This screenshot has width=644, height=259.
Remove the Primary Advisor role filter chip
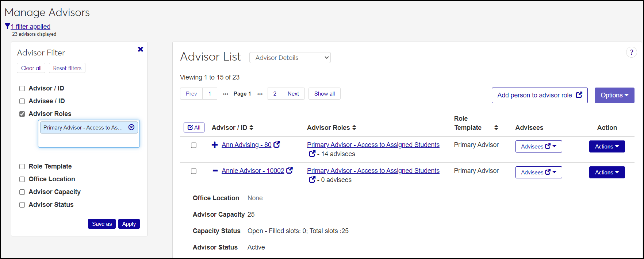tap(131, 127)
